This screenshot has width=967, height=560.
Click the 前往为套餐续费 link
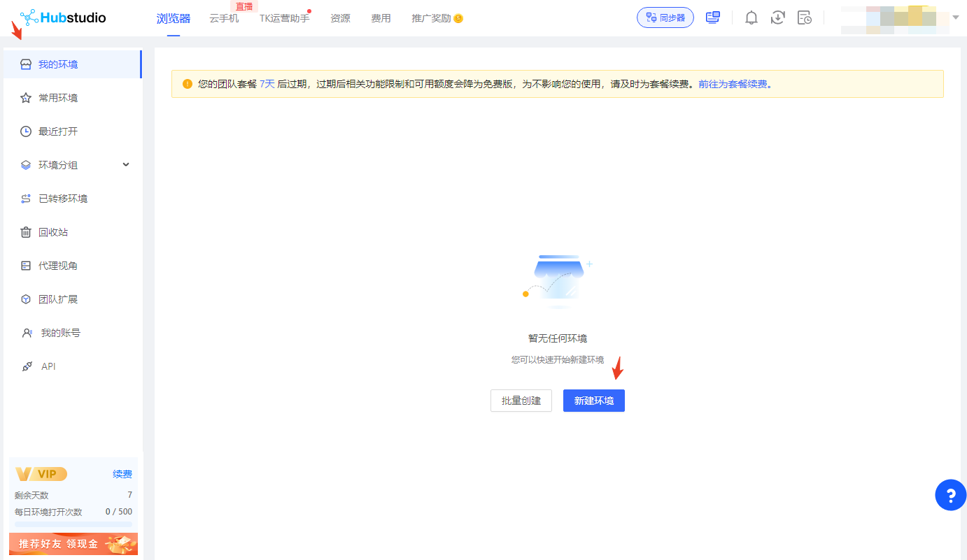(733, 84)
